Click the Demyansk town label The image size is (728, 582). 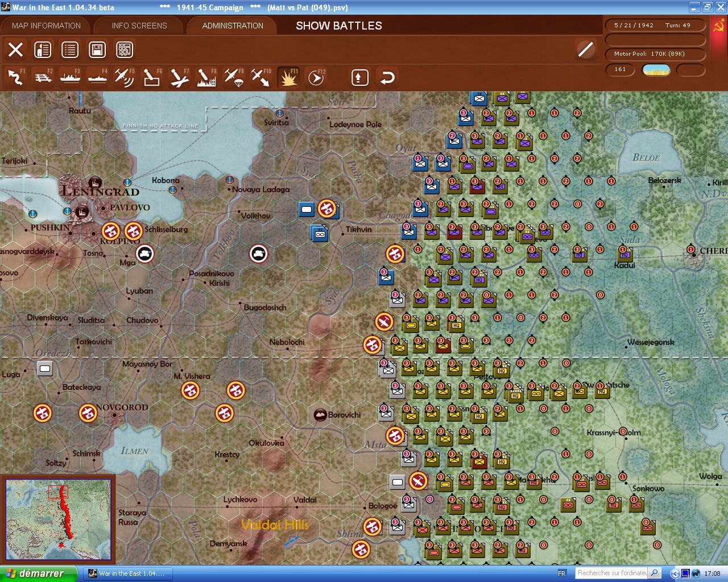(228, 544)
